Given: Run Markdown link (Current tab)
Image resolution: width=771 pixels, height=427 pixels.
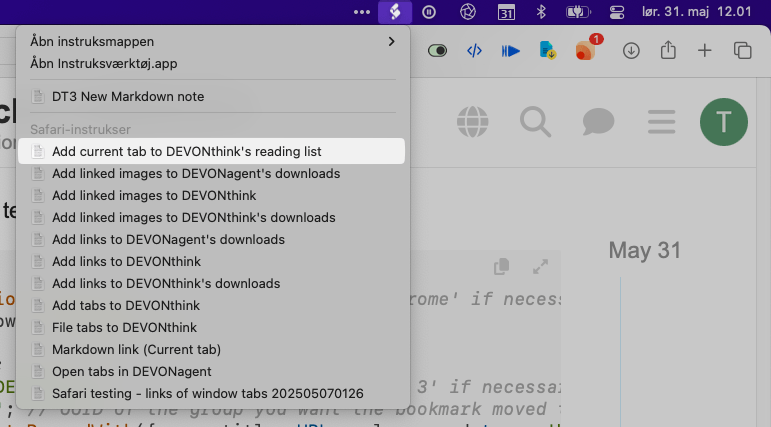Looking at the screenshot, I should [x=212, y=349].
